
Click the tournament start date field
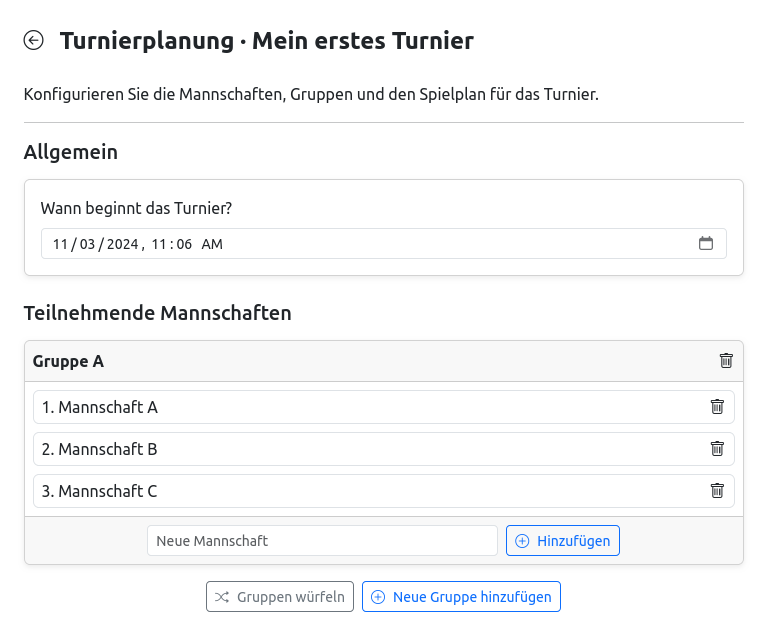tap(384, 243)
